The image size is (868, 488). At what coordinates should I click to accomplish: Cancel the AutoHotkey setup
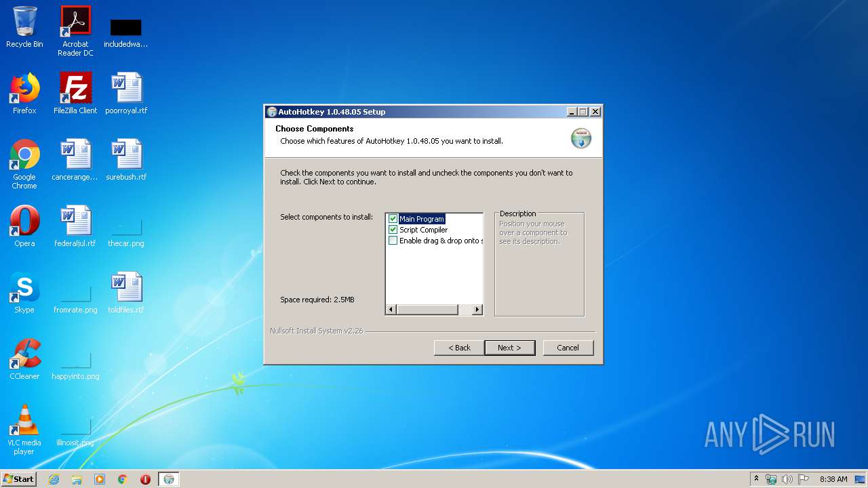pos(568,348)
